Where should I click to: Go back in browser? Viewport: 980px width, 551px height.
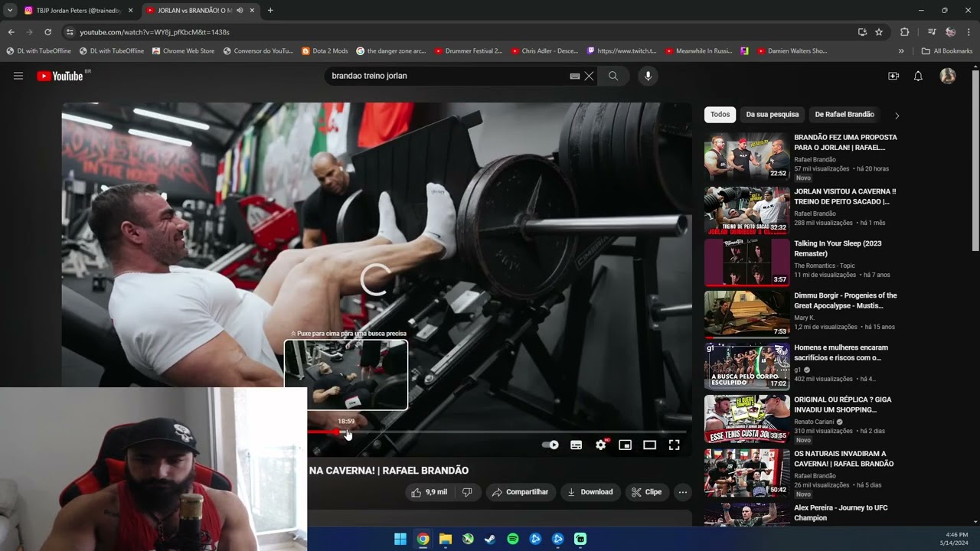tap(11, 32)
